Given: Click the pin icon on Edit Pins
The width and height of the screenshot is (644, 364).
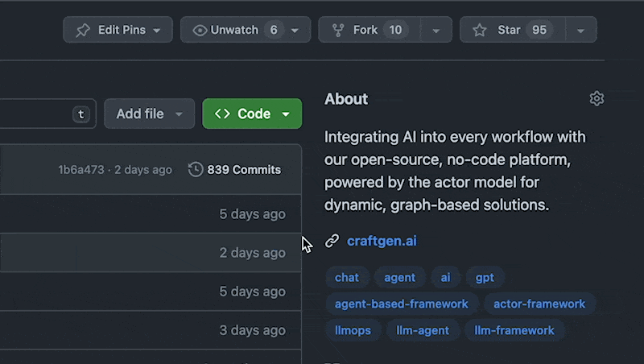Looking at the screenshot, I should [83, 31].
